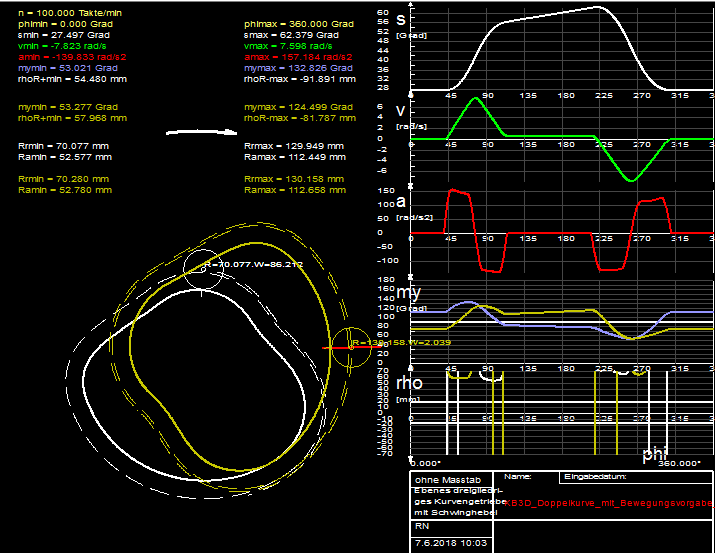This screenshot has height=553, width=715.
Task: Click the 'rho' curvature diagram label
Action: pos(410,382)
